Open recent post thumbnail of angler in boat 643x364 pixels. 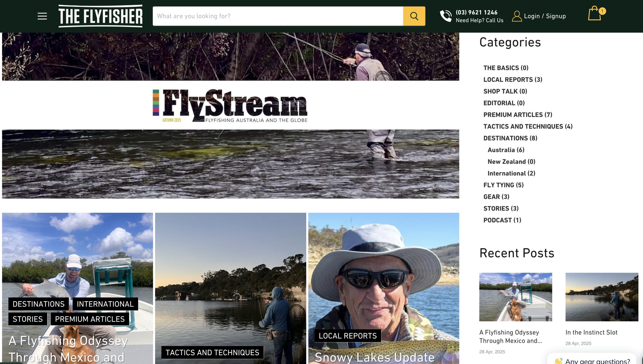[516, 297]
